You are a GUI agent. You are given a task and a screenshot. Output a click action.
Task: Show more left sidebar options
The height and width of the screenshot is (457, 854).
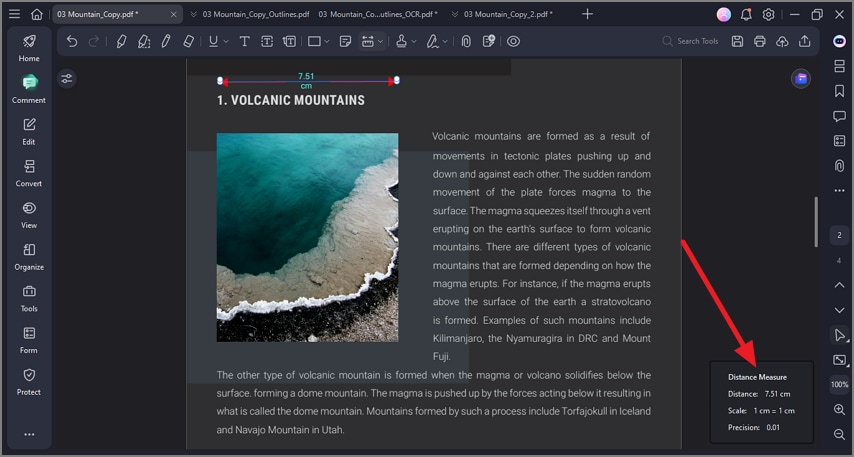tap(29, 434)
